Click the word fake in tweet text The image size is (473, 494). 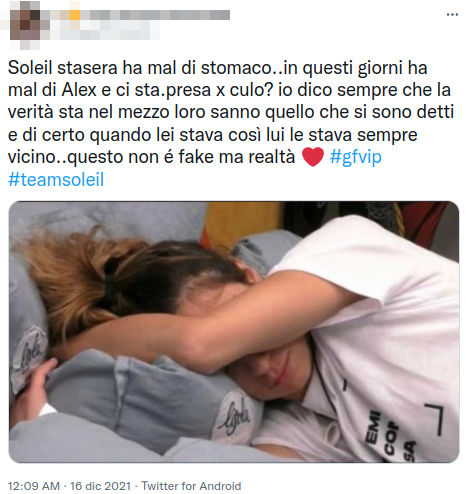click(x=196, y=157)
